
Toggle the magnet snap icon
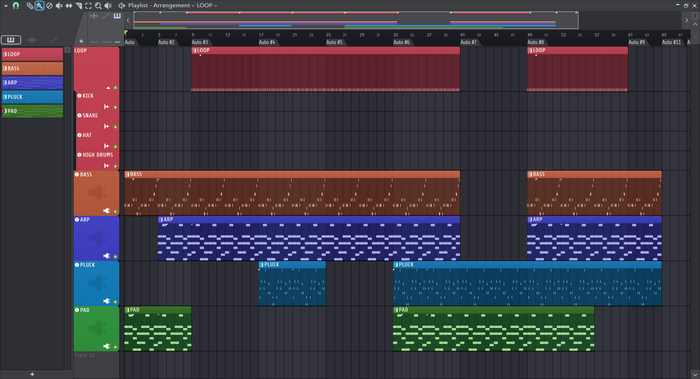[x=16, y=5]
